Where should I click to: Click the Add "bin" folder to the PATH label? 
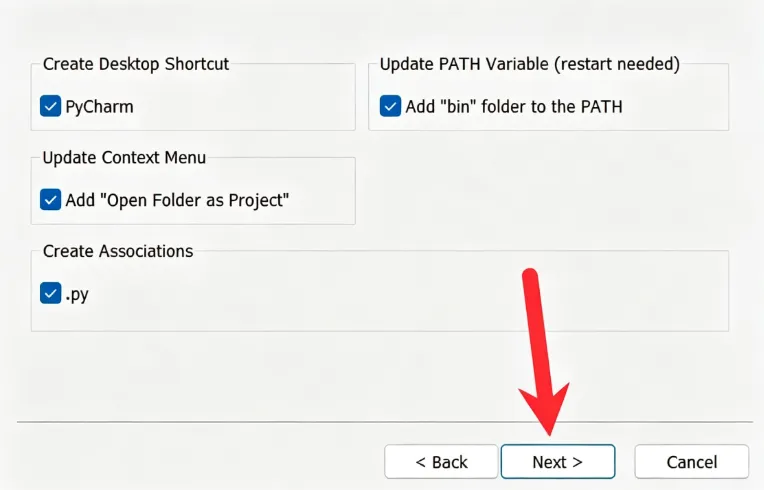point(514,107)
